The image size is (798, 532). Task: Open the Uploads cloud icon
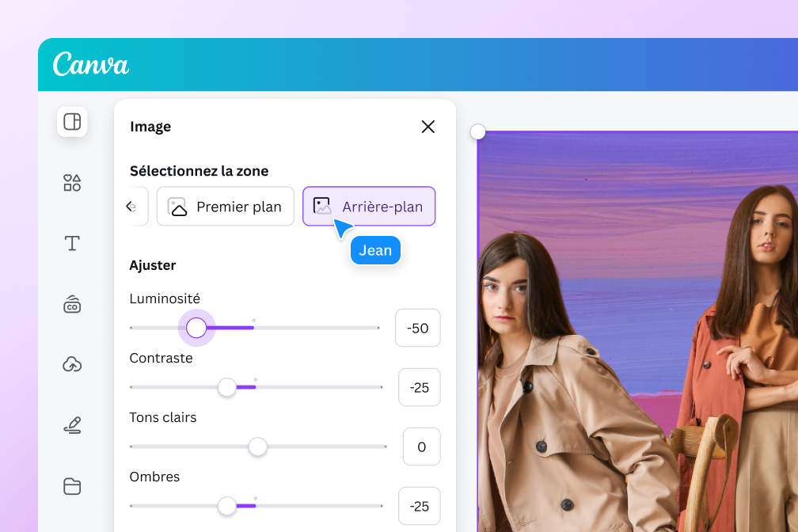[x=72, y=364]
